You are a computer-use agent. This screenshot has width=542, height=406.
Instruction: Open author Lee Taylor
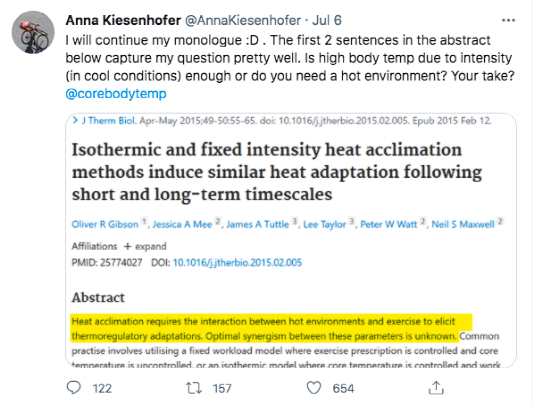324,224
